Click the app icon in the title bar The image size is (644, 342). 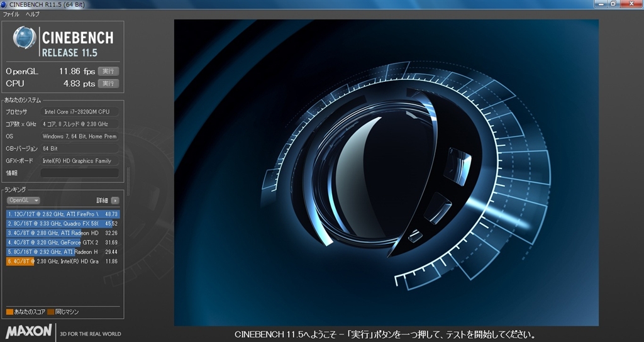6,4
